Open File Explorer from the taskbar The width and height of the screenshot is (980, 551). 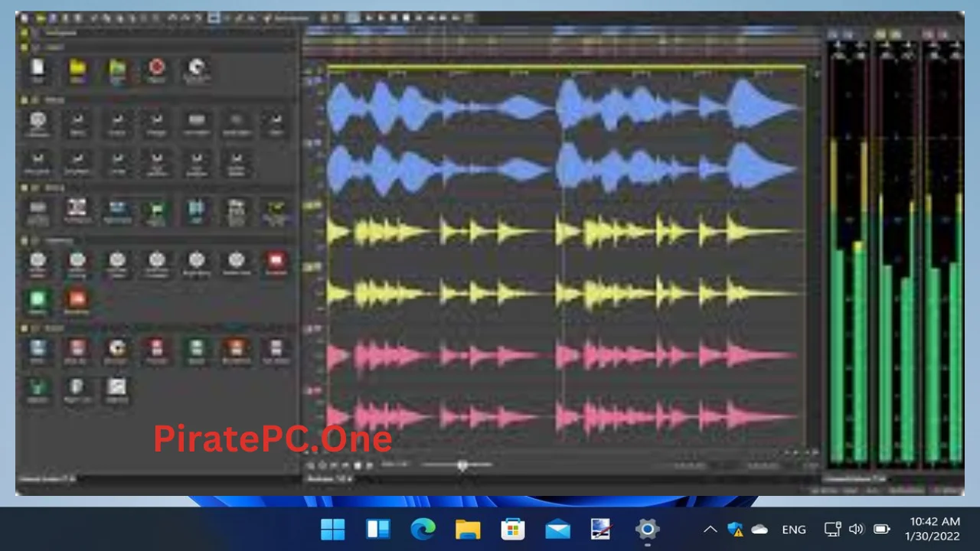tap(468, 529)
